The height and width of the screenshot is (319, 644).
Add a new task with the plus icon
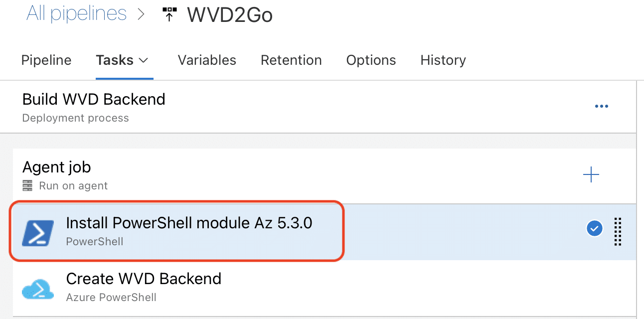tap(591, 174)
